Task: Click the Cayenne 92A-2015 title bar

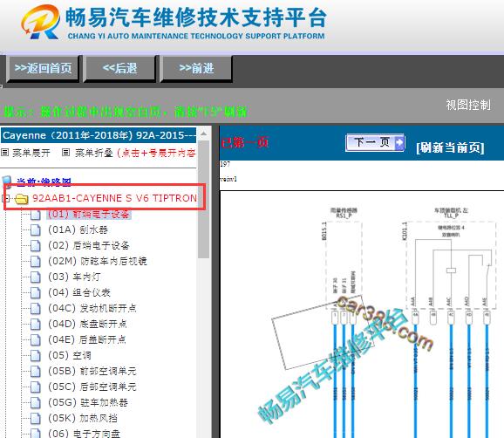Action: pos(99,135)
